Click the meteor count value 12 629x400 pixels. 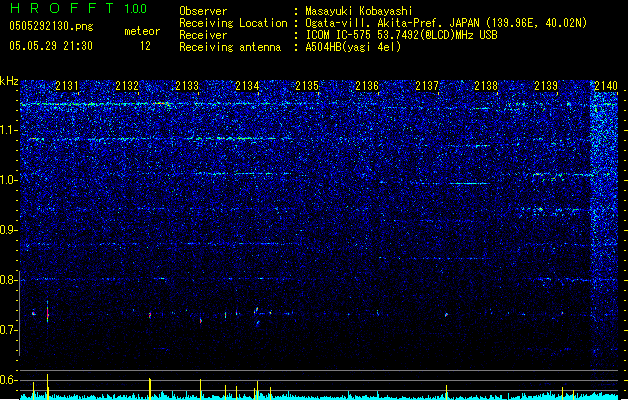(x=145, y=46)
